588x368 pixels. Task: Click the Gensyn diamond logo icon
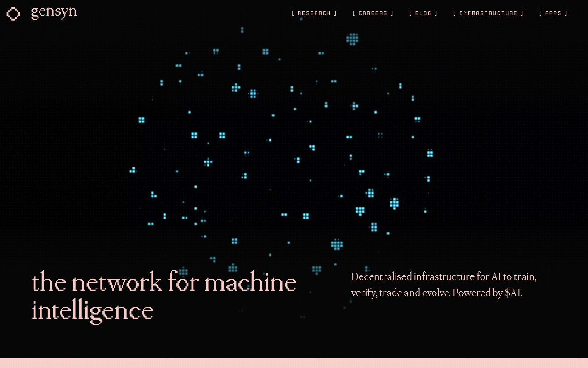(13, 14)
